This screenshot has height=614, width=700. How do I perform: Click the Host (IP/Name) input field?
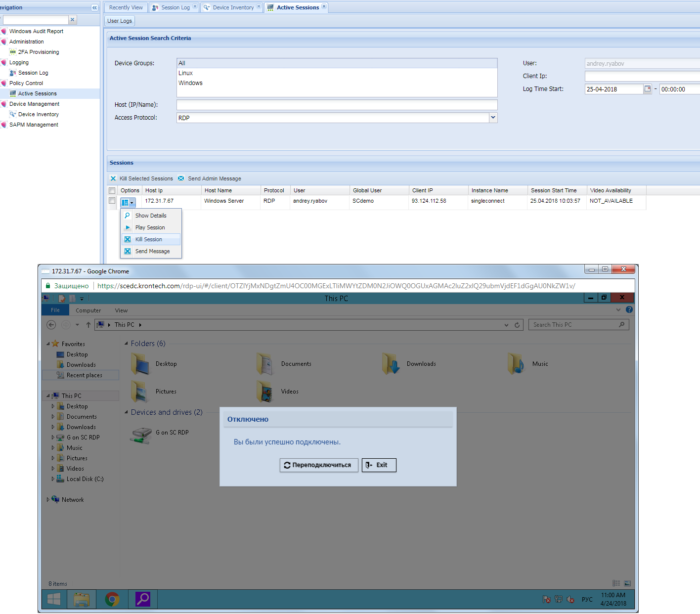click(337, 105)
